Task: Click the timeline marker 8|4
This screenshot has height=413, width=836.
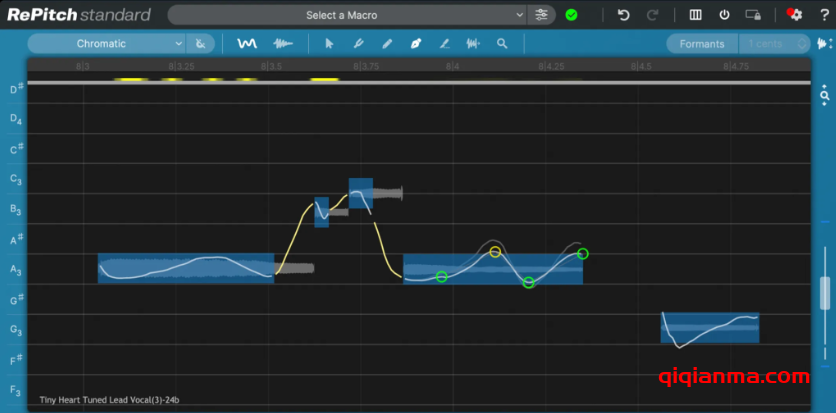Action: click(x=453, y=67)
